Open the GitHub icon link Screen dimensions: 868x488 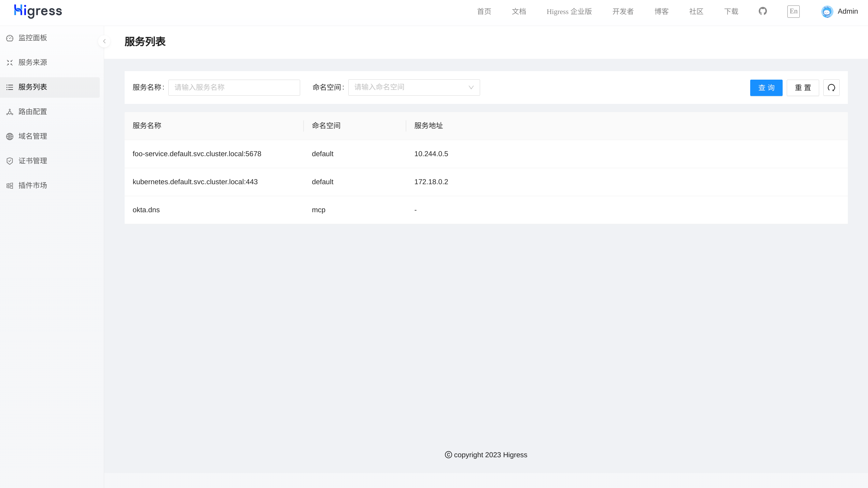[762, 11]
